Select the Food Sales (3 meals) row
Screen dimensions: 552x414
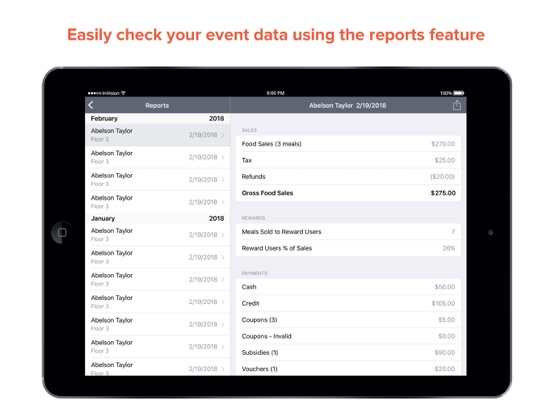point(348,144)
